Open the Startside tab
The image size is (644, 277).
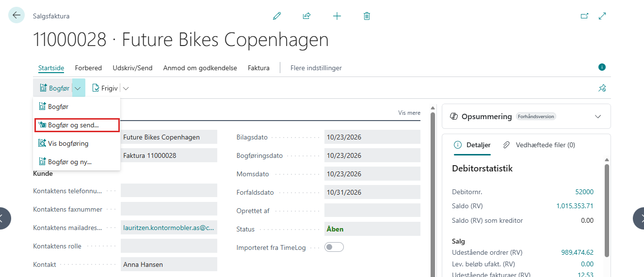coord(51,68)
